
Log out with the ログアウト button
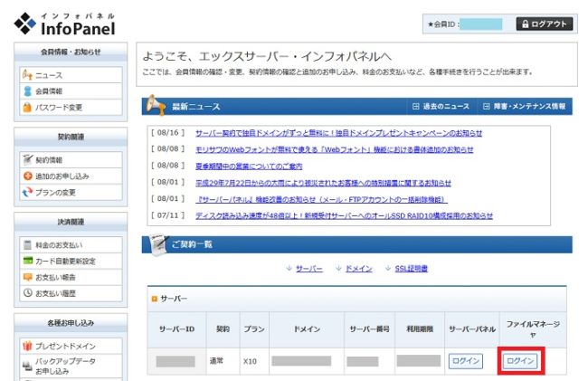click(x=545, y=24)
